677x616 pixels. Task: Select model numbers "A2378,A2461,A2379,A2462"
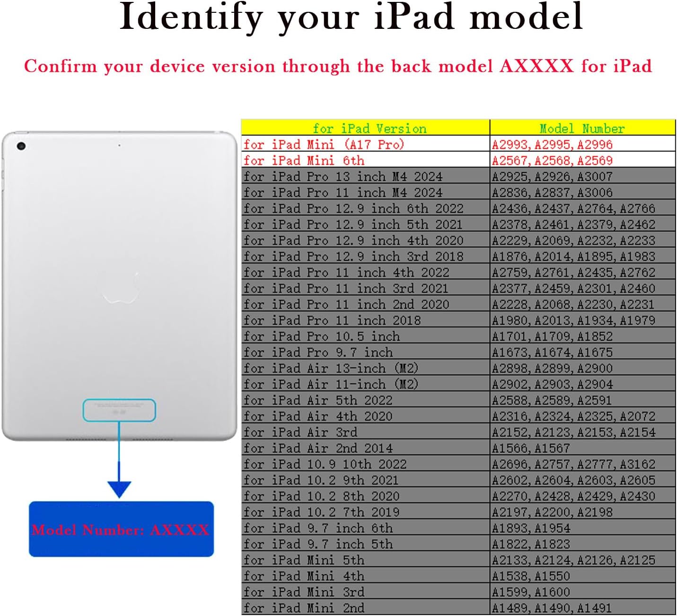click(x=573, y=225)
